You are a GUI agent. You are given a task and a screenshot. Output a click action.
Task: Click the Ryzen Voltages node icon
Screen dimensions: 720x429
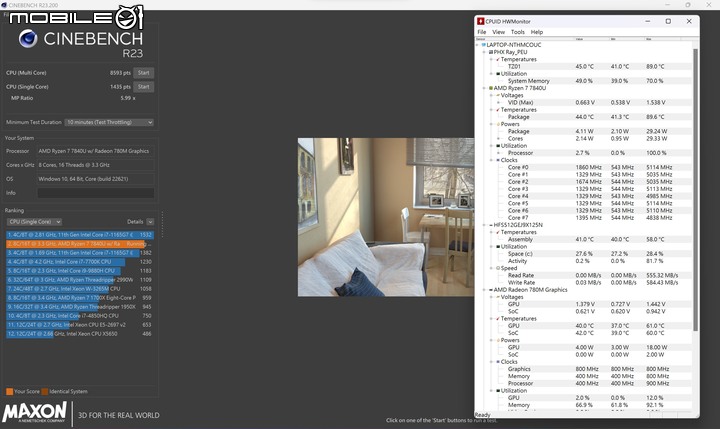click(x=498, y=95)
